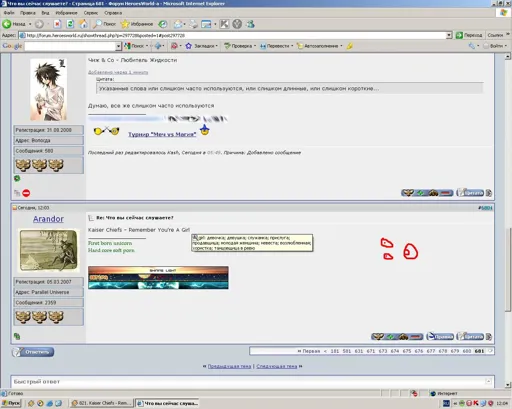Screen dimensions: 512x409
Task: Open the Favorites (Избранное) star
Action: point(137,24)
